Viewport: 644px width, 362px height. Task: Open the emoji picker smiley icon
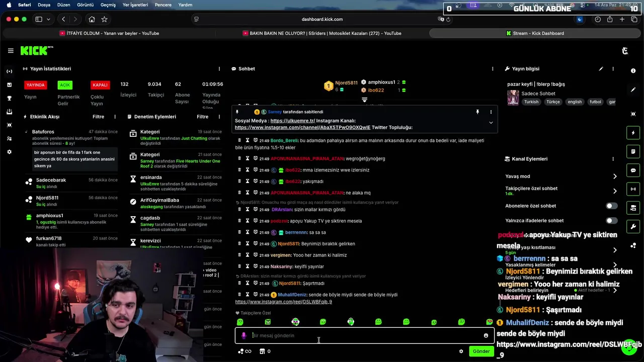click(x=486, y=335)
